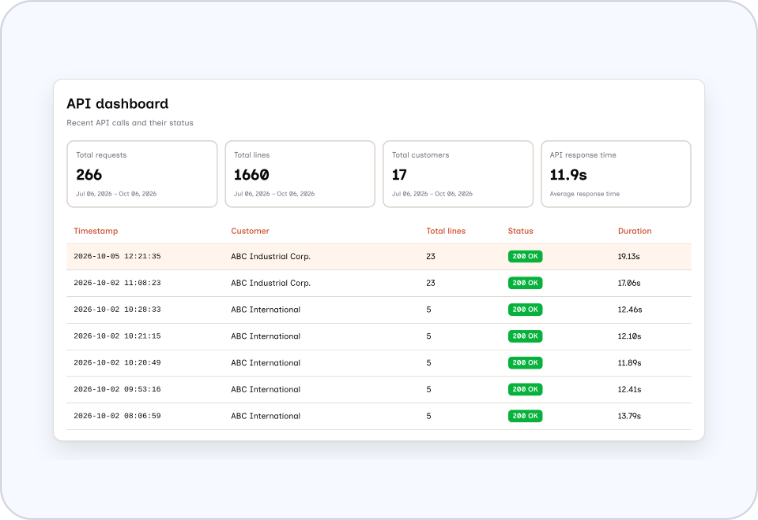This screenshot has height=520, width=758.
Task: Click the 13.79s duration value
Action: pos(629,416)
